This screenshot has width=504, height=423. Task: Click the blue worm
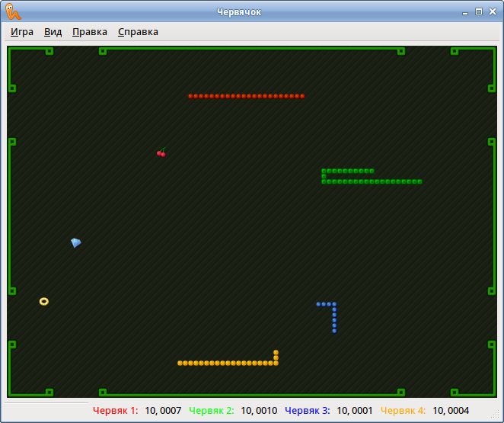point(334,316)
